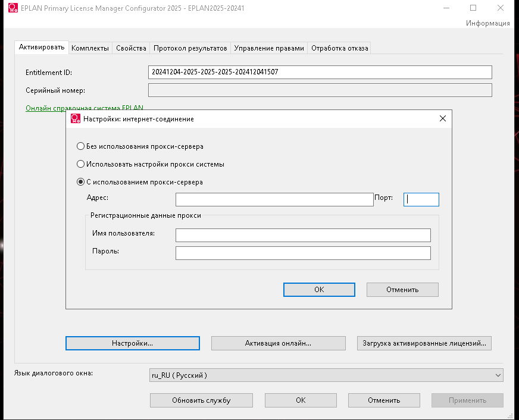Viewport: 519px width, 420px height.
Task: Click the 'Порт' input field
Action: pyautogui.click(x=421, y=199)
